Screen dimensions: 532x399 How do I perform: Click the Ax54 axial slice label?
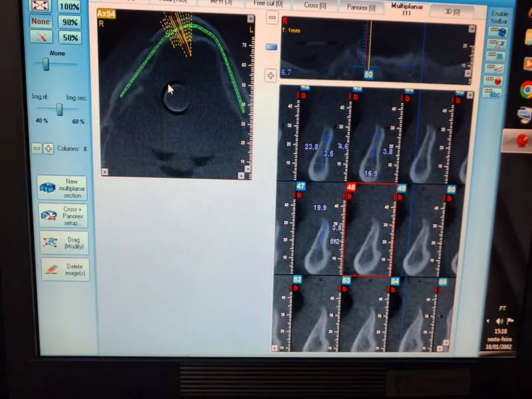(106, 14)
